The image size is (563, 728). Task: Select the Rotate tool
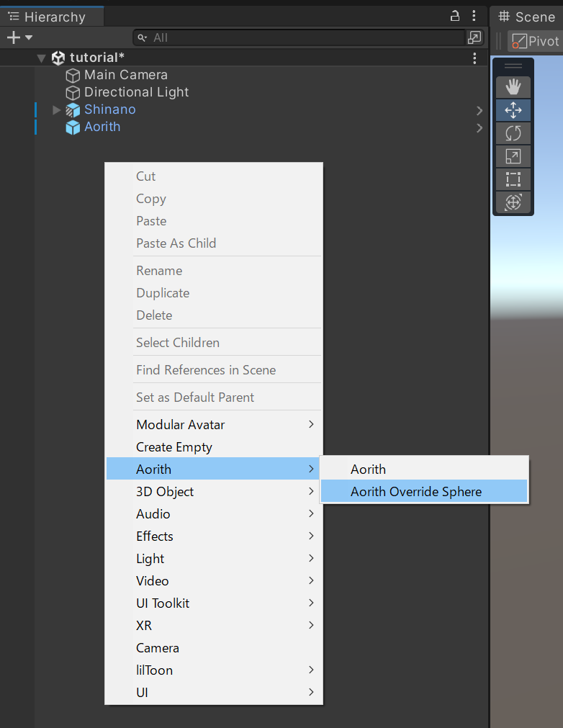pyautogui.click(x=513, y=132)
